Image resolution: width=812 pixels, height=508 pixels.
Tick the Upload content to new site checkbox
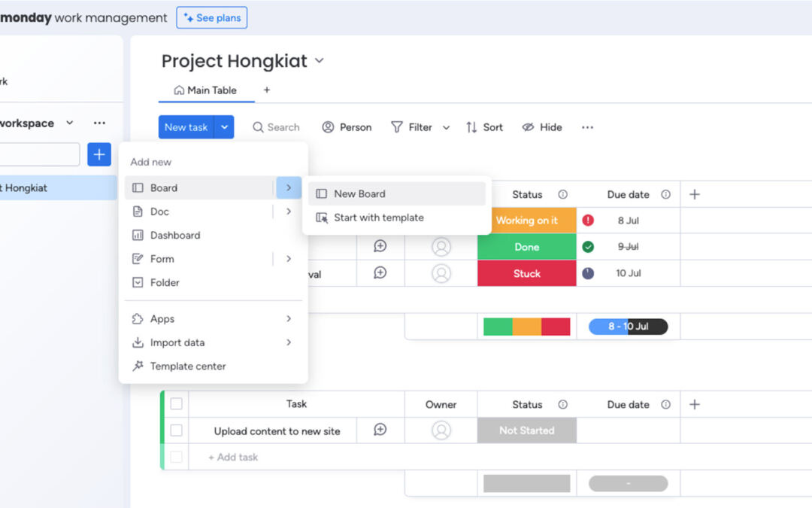(176, 430)
